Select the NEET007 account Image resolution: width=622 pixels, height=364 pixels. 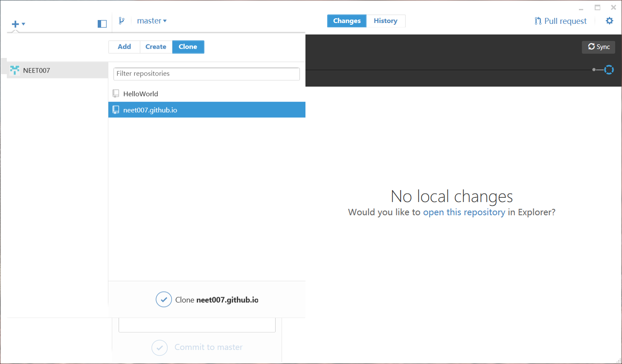58,70
